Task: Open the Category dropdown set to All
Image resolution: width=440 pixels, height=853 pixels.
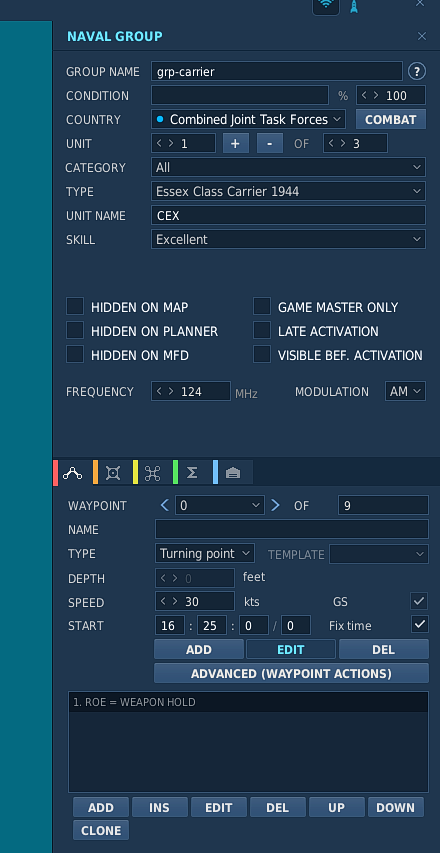Action: pos(288,167)
